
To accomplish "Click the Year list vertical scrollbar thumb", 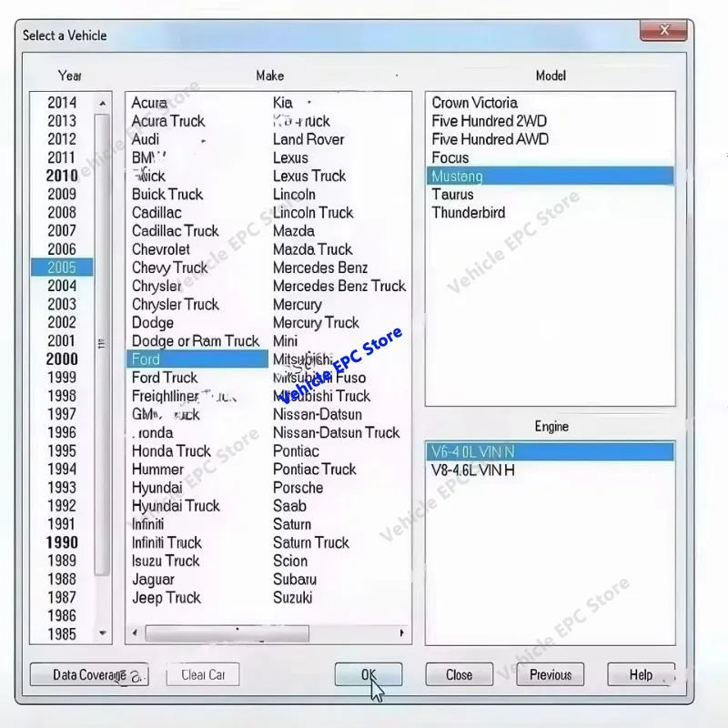I will (x=102, y=344).
